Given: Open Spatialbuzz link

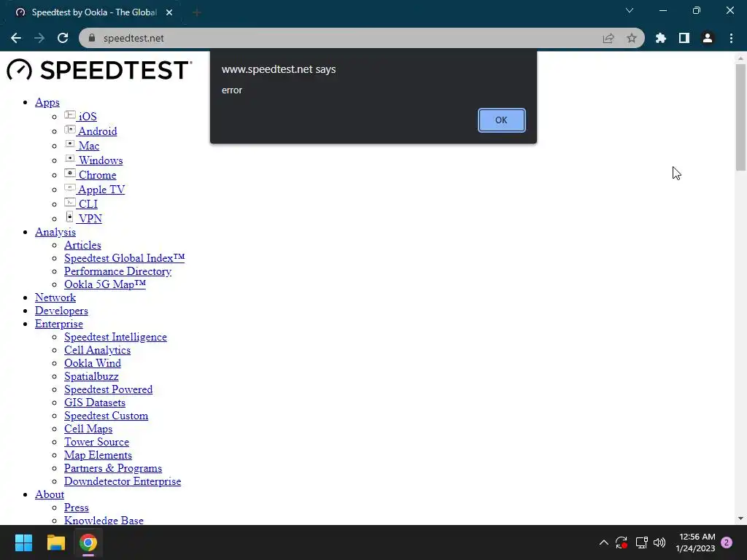Looking at the screenshot, I should (x=91, y=377).
